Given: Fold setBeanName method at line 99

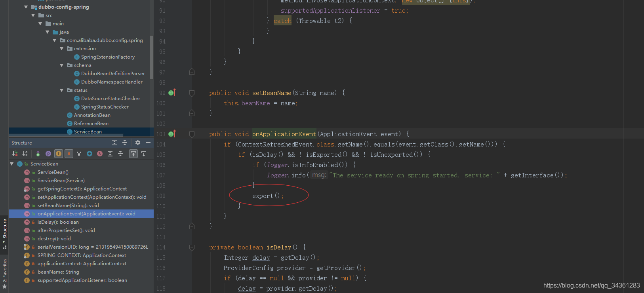Looking at the screenshot, I should click(192, 93).
